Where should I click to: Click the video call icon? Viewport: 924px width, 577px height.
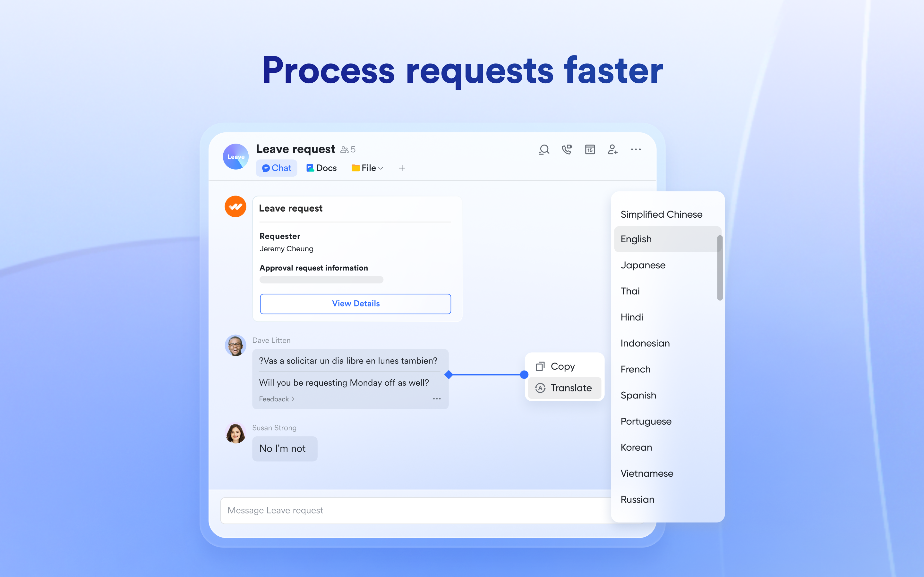567,150
